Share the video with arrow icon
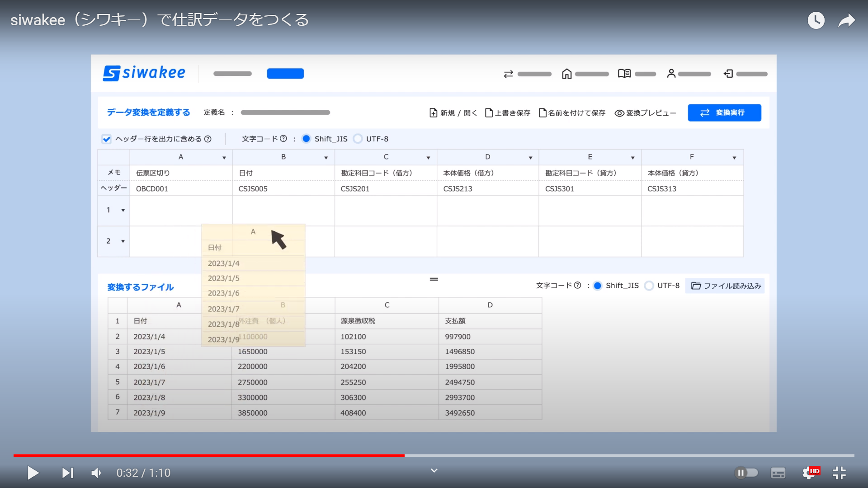Screen dimensions: 868x488 846,20
